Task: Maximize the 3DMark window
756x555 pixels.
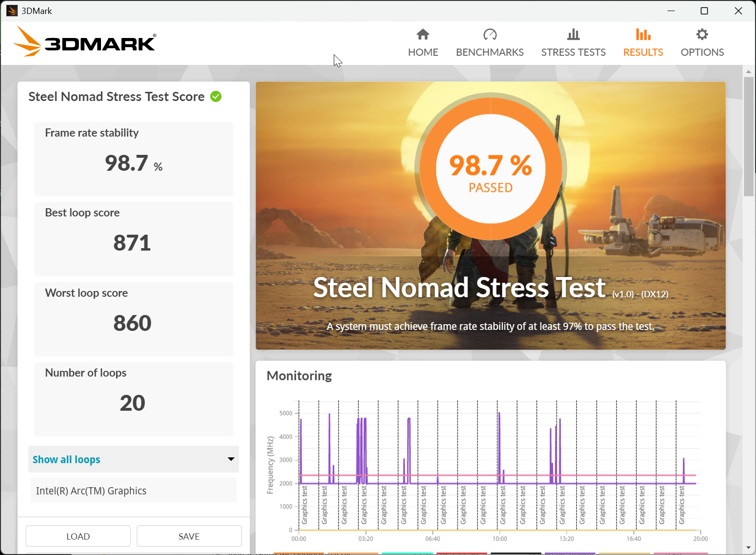Action: pyautogui.click(x=704, y=11)
